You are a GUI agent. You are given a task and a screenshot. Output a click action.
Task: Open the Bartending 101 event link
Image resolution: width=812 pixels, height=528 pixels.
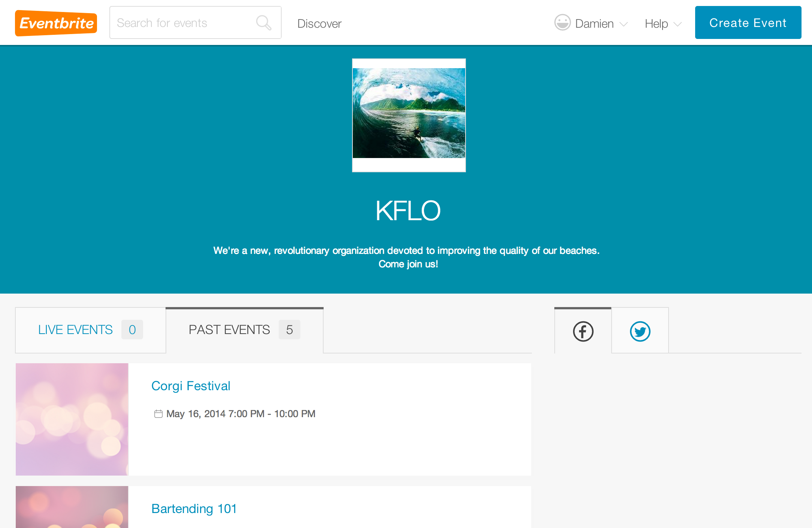pyautogui.click(x=194, y=509)
